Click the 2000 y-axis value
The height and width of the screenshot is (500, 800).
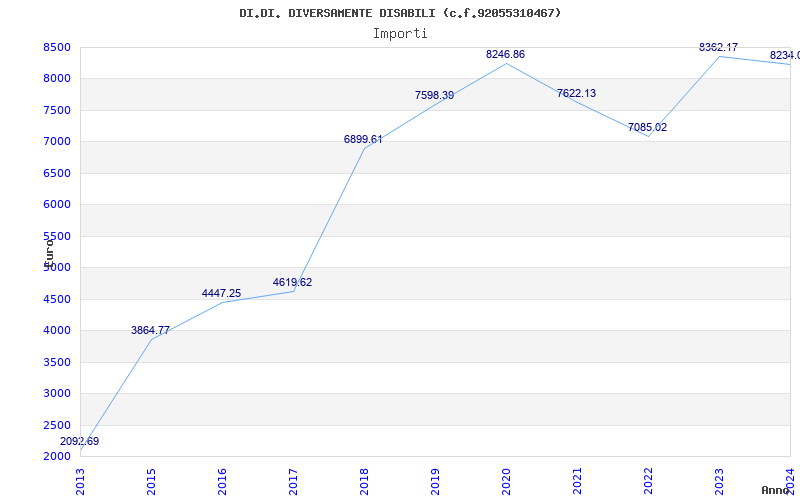[x=57, y=456]
